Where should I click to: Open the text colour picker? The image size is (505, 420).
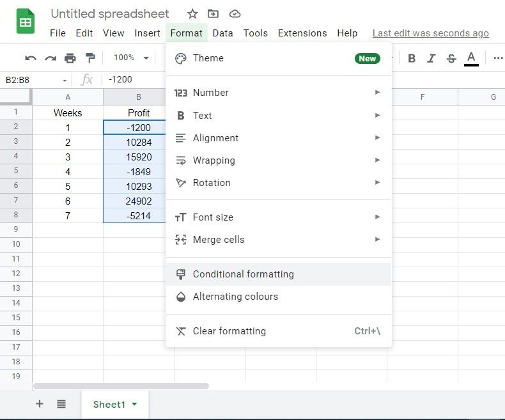[471, 58]
